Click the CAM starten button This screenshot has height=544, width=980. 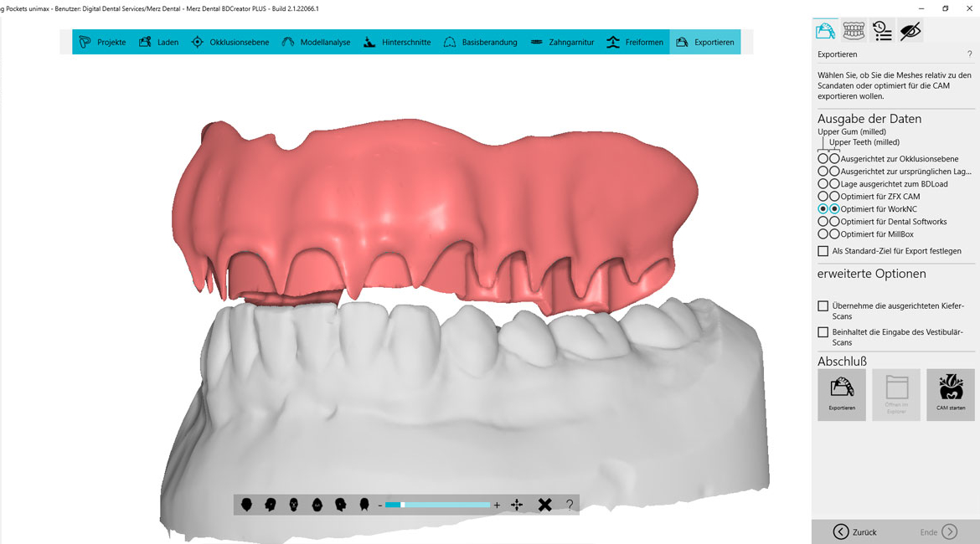click(951, 395)
